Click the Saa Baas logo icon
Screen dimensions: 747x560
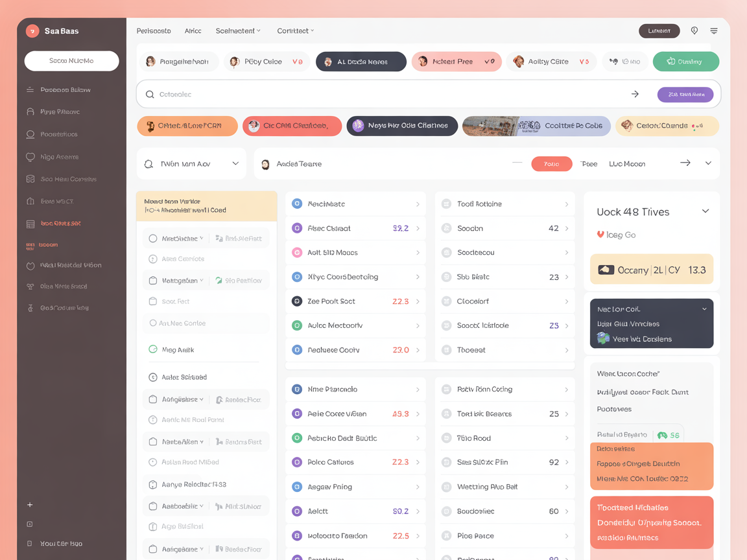pyautogui.click(x=32, y=31)
